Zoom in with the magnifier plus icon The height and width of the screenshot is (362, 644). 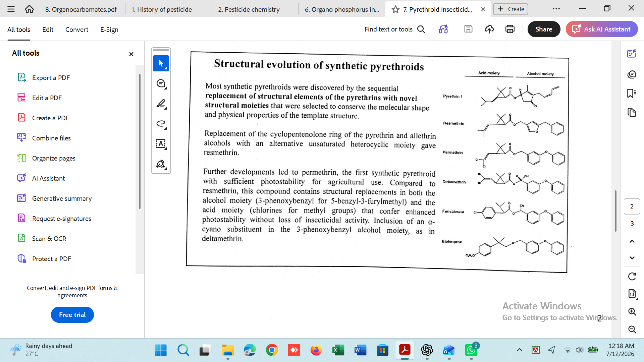[632, 312]
